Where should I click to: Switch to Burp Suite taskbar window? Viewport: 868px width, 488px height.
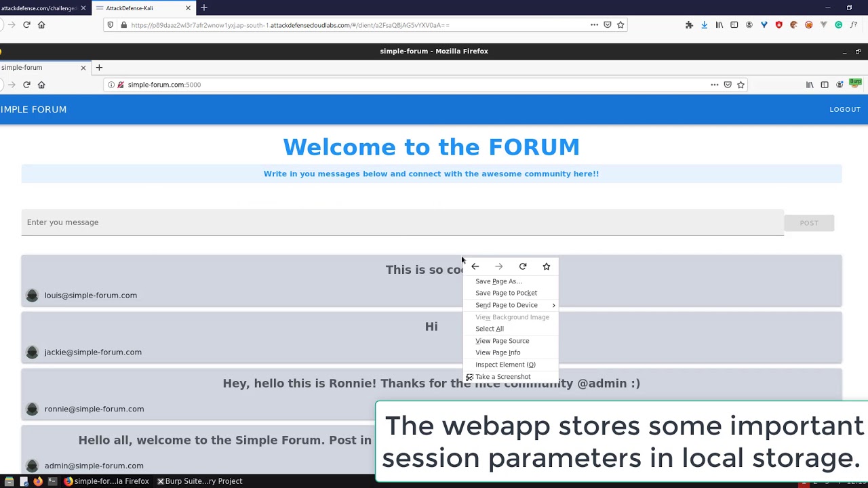tap(200, 481)
